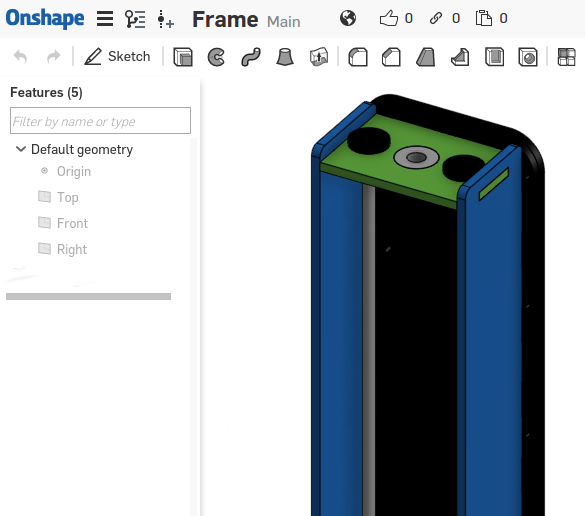The image size is (585, 516).
Task: Focus the Filter by name or type field
Action: 100,121
